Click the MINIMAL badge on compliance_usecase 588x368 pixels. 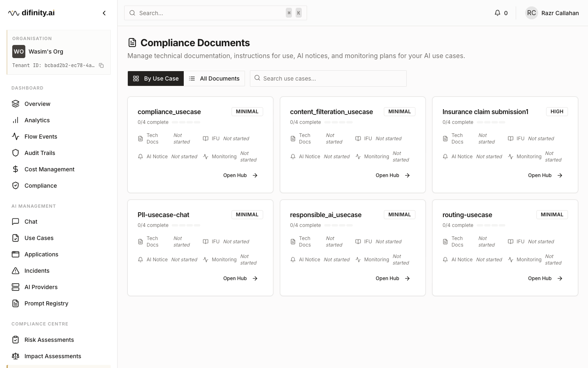click(247, 112)
